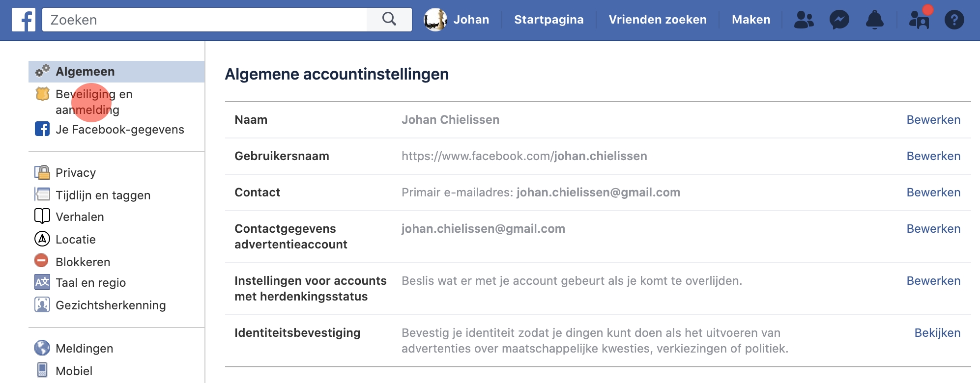980x383 pixels.
Task: Open the Messenger icon
Action: pyautogui.click(x=839, y=20)
